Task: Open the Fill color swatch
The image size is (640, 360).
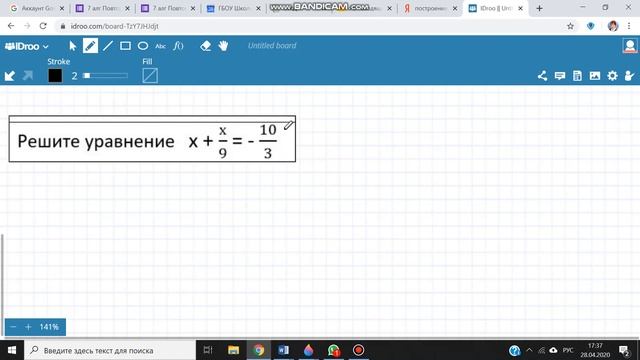Action: click(x=150, y=76)
